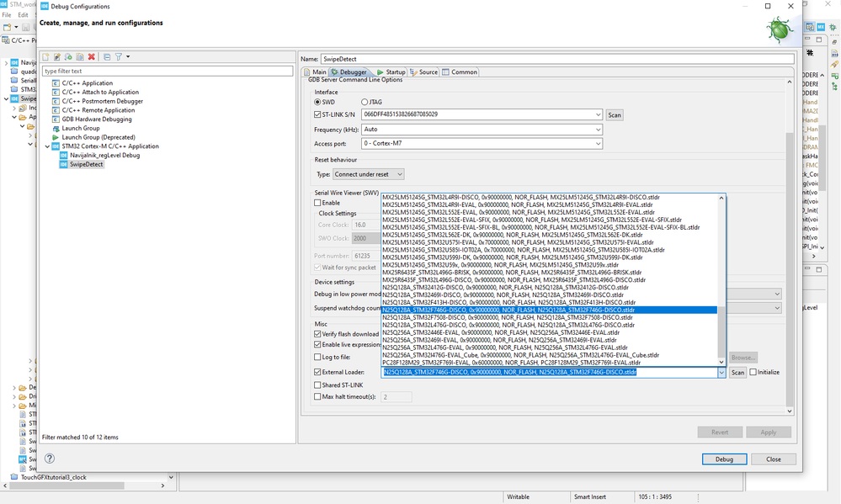Open the help question mark icon
Viewport: 841px width, 504px height.
point(50,459)
